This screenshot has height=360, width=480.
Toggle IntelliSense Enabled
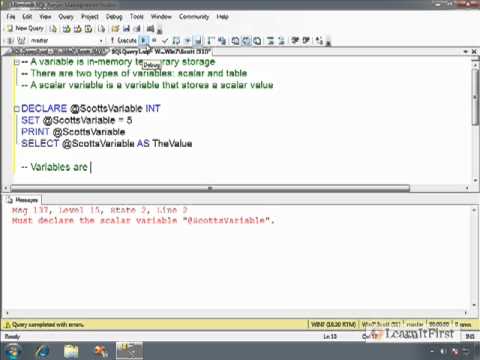[x=198, y=41]
